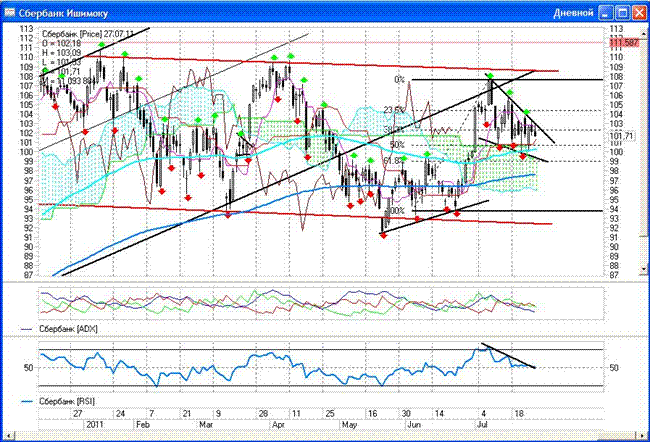This screenshot has width=650, height=442.
Task: Click the 27 date label on time axis
Action: point(78,414)
